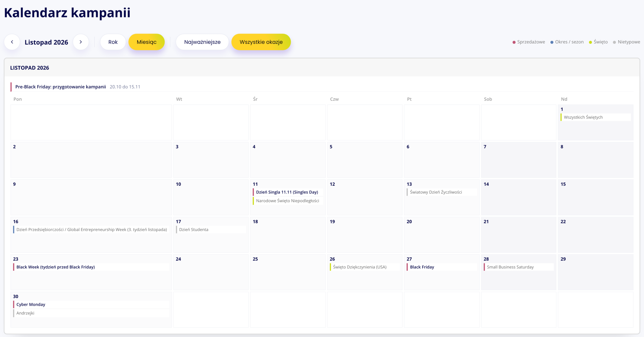Open Święto Dziękczynienia (USA) event
This screenshot has height=337, width=644.
tap(365, 267)
